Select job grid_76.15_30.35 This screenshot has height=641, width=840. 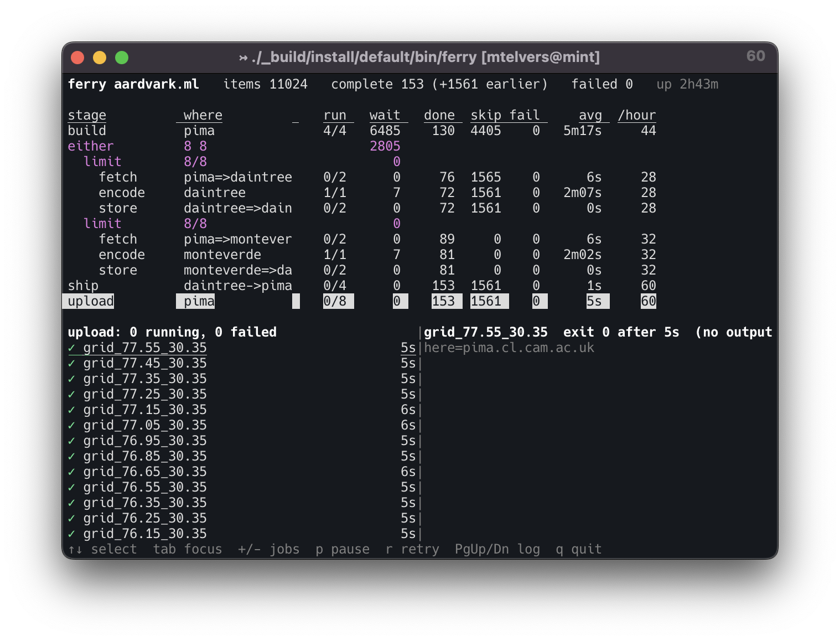tap(242, 534)
